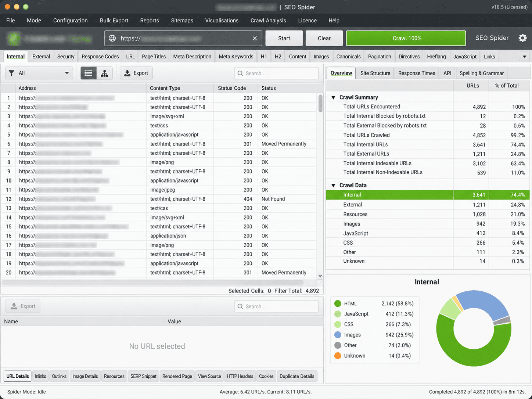Click the Unknown orange legend swatch
This screenshot has width=532, height=399.
coord(338,356)
